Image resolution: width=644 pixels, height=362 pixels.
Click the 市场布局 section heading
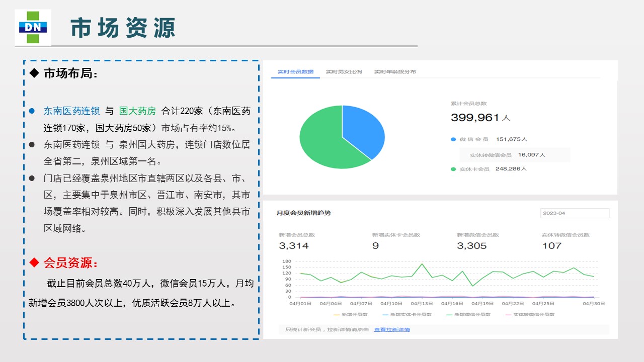coord(71,73)
